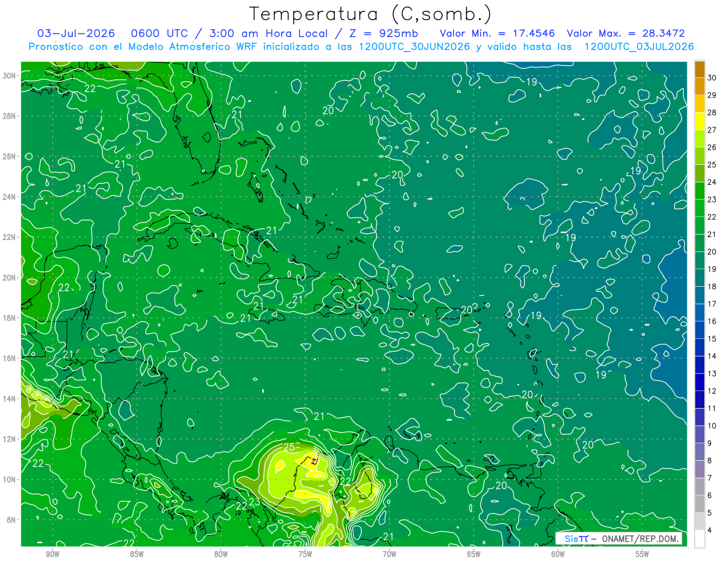Viewport: 728px width, 562px height.
Task: Click the "13" value on the color legend
Action: pyautogui.click(x=712, y=373)
